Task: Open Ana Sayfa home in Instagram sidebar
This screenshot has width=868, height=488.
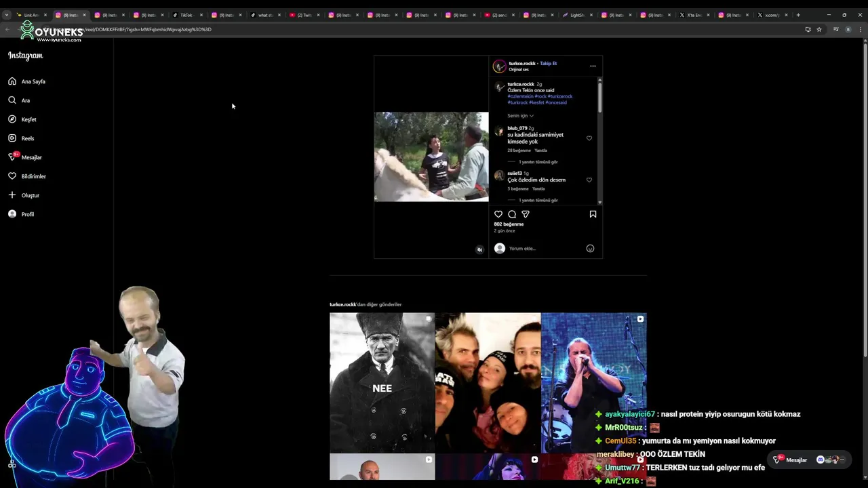Action: coord(27,81)
